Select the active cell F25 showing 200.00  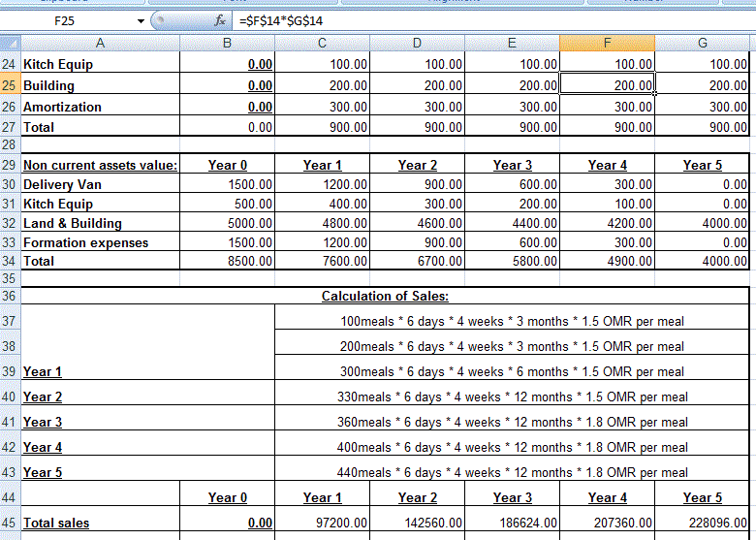click(607, 85)
